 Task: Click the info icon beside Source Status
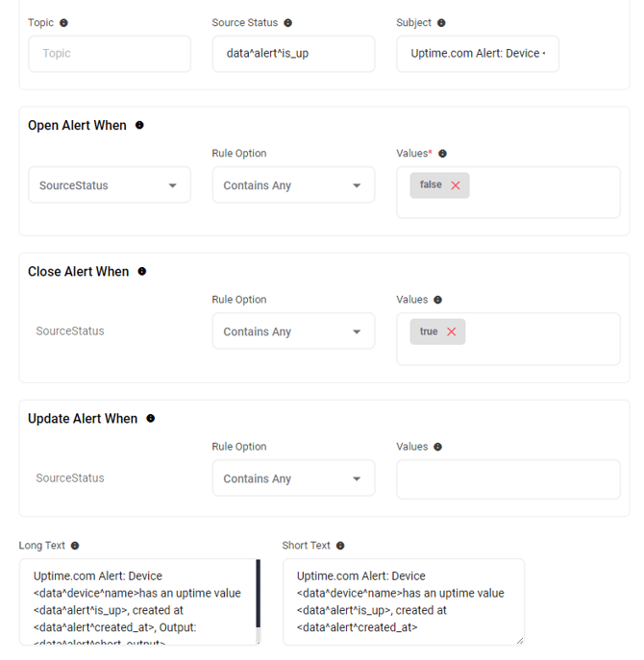287,23
